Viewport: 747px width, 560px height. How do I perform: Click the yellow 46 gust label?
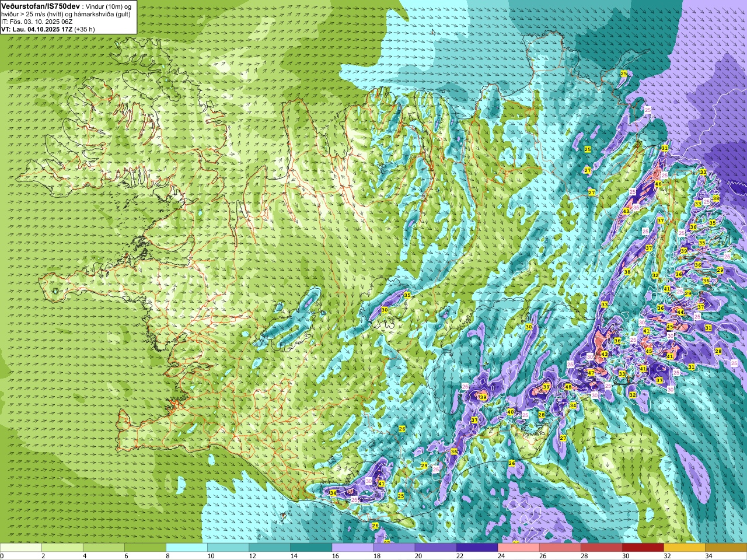[658, 184]
